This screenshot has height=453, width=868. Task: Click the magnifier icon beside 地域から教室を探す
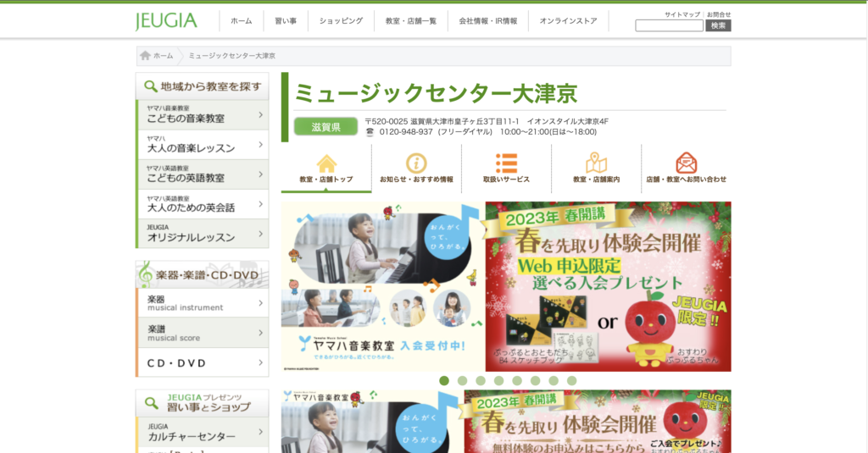click(151, 86)
